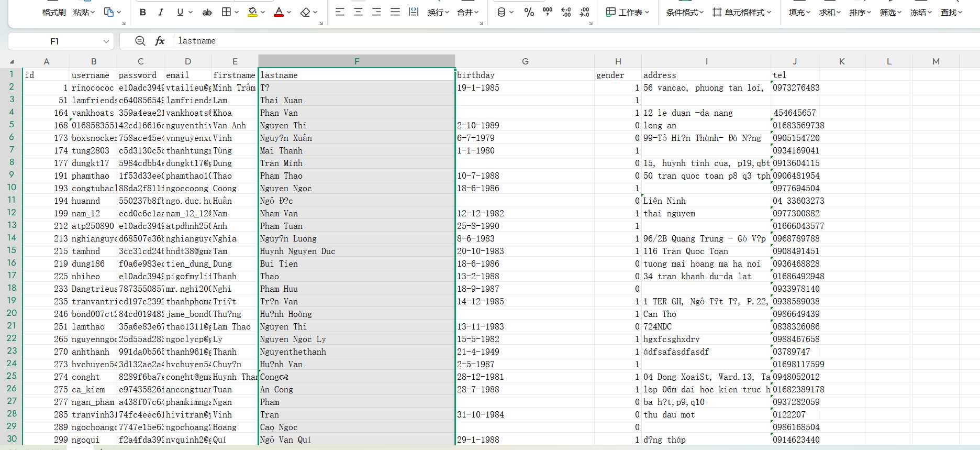Expand the fill color arrow
980x450 pixels.
(263, 12)
